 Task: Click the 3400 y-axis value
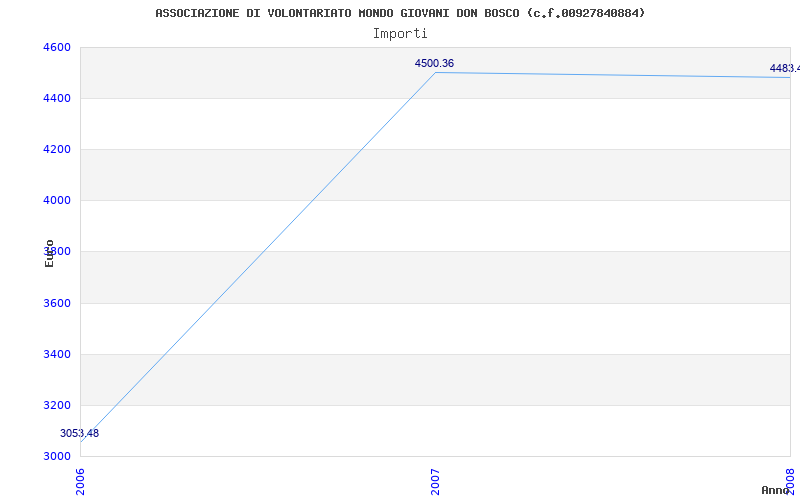click(x=55, y=354)
